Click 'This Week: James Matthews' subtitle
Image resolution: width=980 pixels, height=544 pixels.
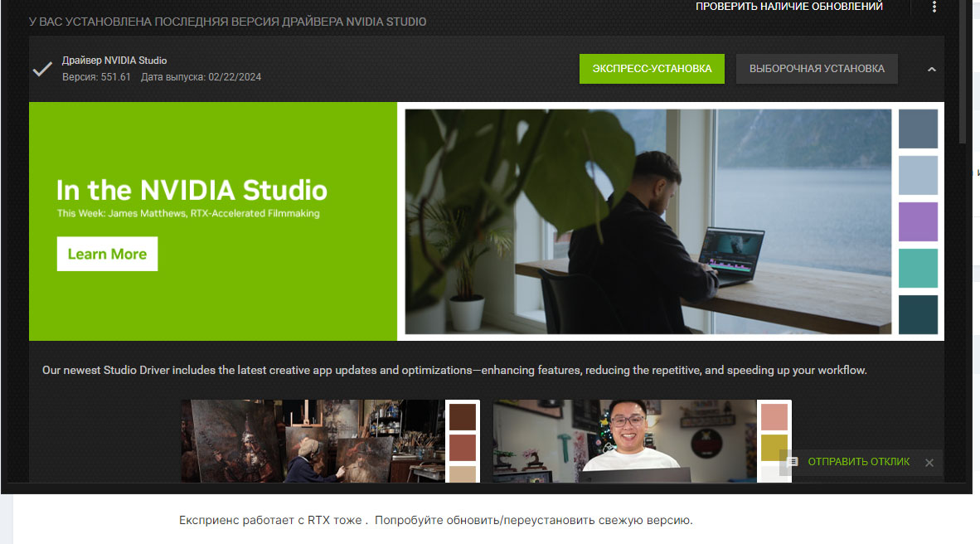188,213
